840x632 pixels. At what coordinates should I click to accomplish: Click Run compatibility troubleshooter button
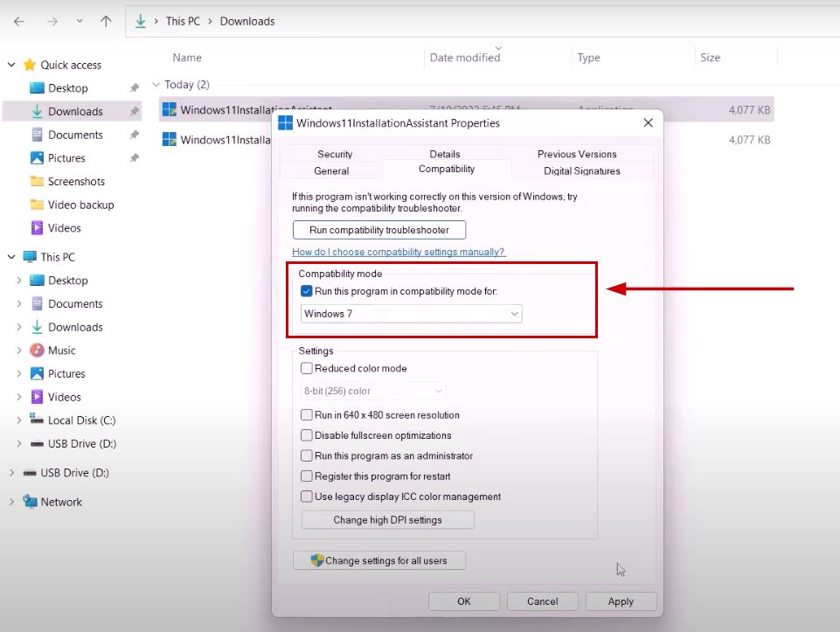click(x=379, y=230)
